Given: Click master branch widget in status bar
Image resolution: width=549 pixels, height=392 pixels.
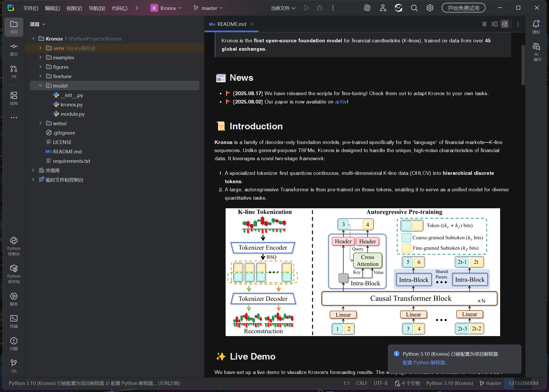Looking at the screenshot, I should (490, 383).
